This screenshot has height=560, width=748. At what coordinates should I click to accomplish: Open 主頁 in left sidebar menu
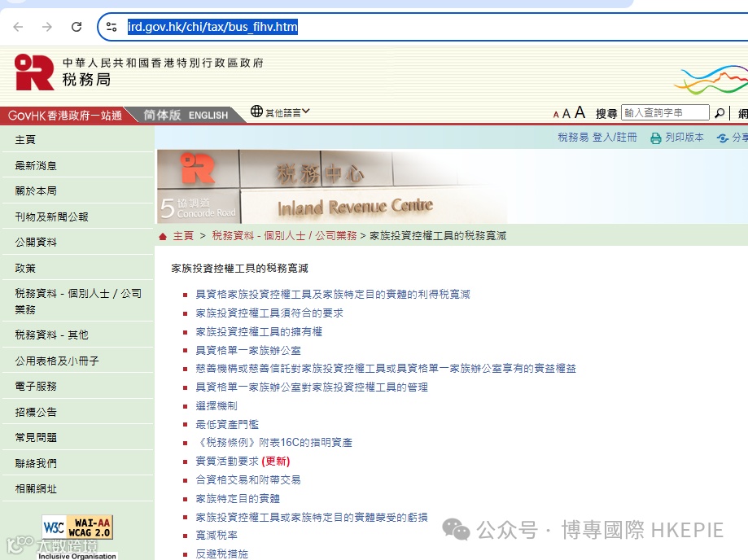[x=24, y=140]
